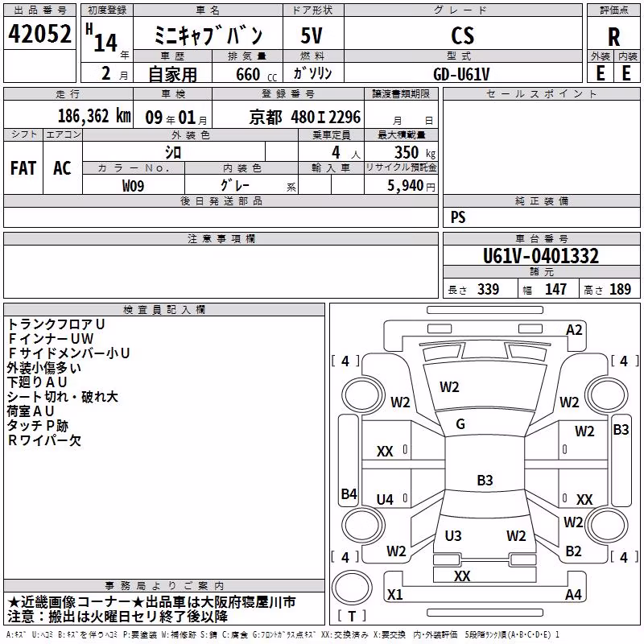Click the B3 mark on the roof
Image resolution: width=644 pixels, height=644 pixels.
[485, 480]
